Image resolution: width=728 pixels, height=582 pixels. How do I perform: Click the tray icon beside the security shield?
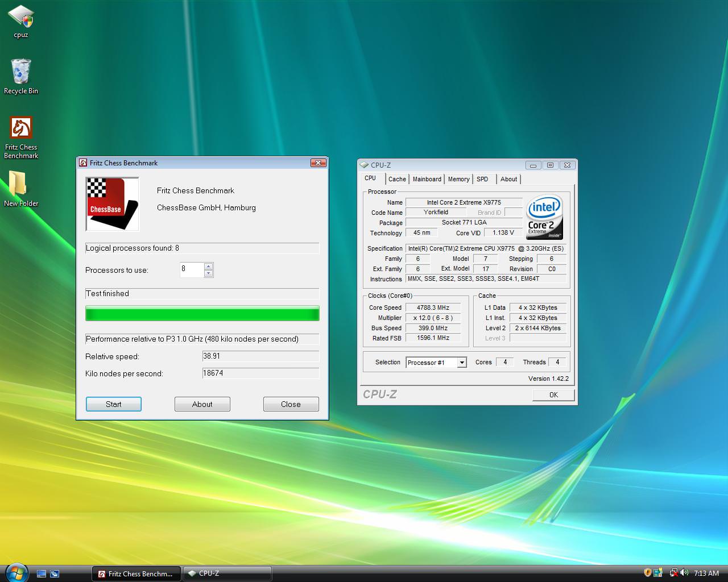coord(658,573)
